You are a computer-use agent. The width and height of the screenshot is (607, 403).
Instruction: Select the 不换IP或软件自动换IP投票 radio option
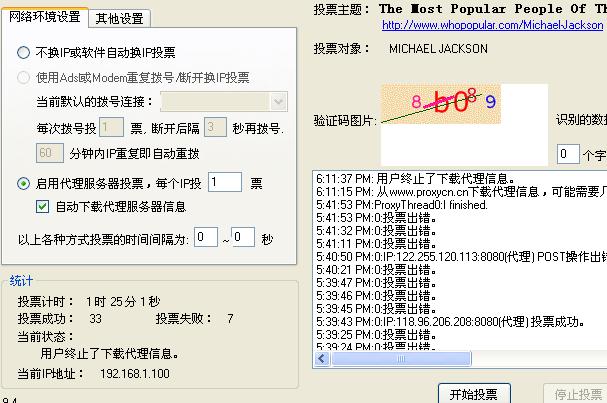tap(24, 52)
